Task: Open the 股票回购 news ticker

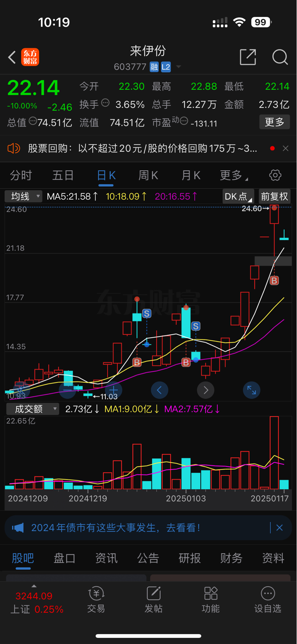Action: pos(143,149)
